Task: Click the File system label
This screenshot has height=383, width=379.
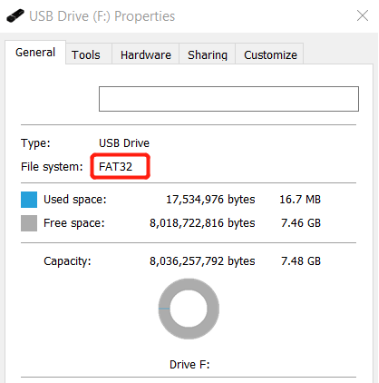Action: [52, 166]
